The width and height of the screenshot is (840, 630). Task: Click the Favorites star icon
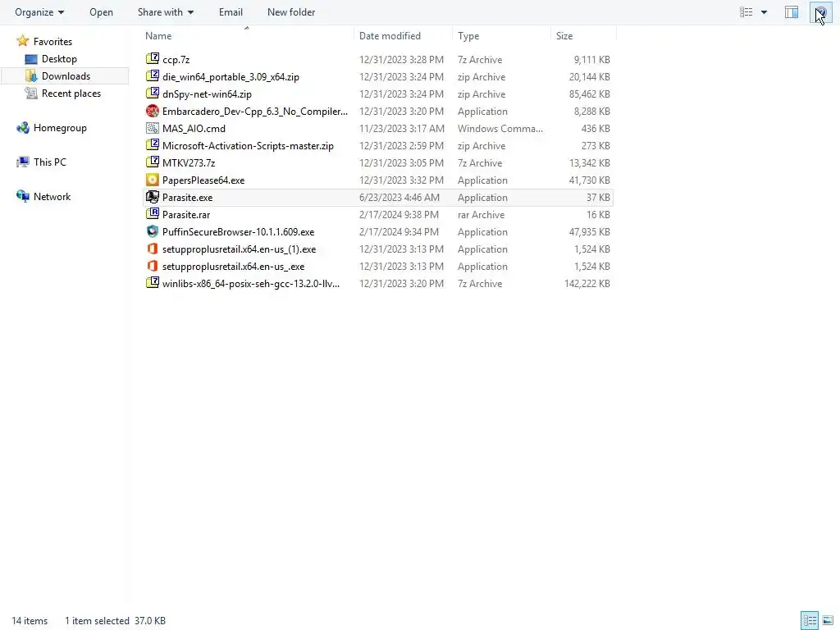click(x=22, y=41)
